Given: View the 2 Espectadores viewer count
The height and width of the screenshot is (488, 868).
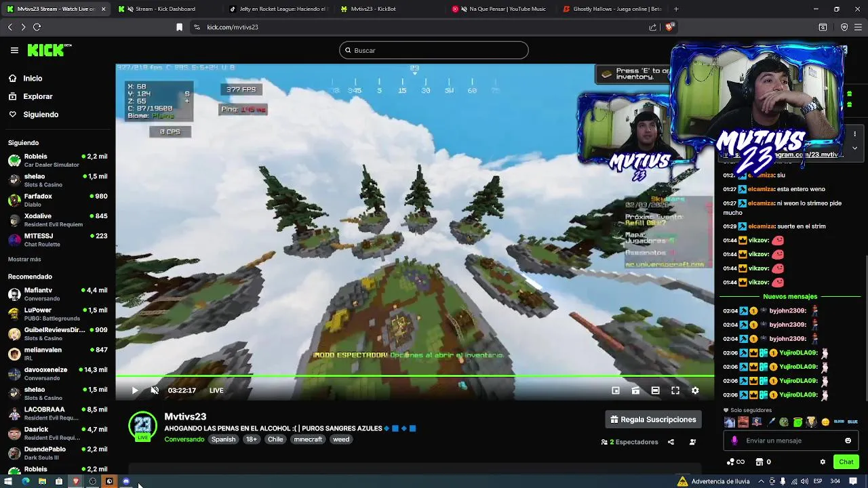Looking at the screenshot, I should (x=630, y=442).
